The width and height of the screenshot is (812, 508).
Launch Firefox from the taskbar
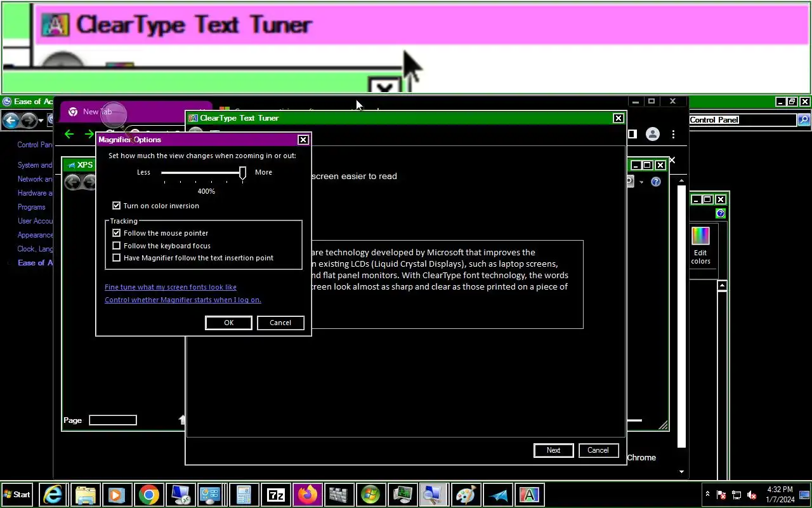coord(308,495)
